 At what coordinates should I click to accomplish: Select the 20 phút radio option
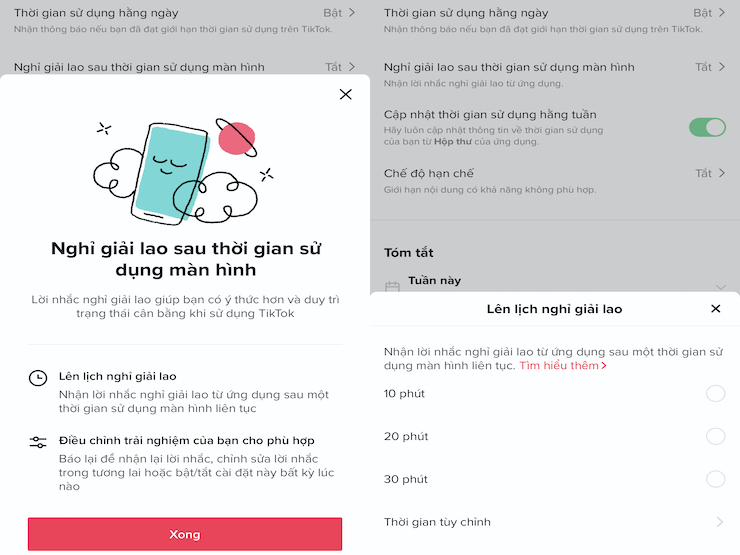tap(715, 437)
